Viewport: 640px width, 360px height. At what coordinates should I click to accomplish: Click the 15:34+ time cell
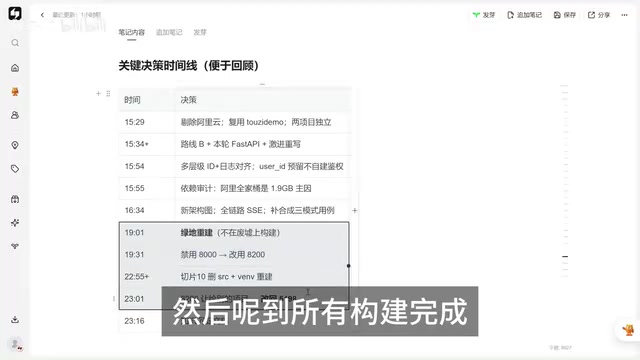147,144
